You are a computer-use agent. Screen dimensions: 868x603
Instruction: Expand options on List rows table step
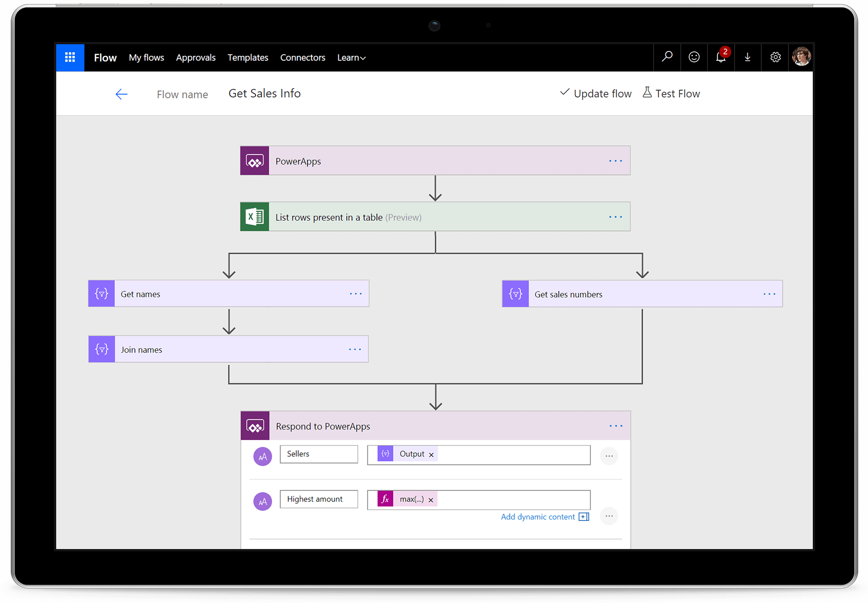click(x=615, y=216)
